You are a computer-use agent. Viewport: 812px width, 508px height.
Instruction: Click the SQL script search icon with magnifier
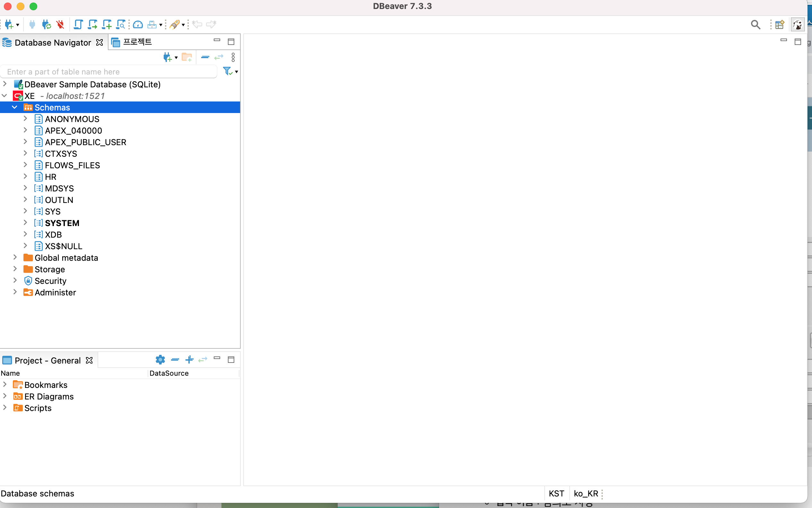point(121,24)
